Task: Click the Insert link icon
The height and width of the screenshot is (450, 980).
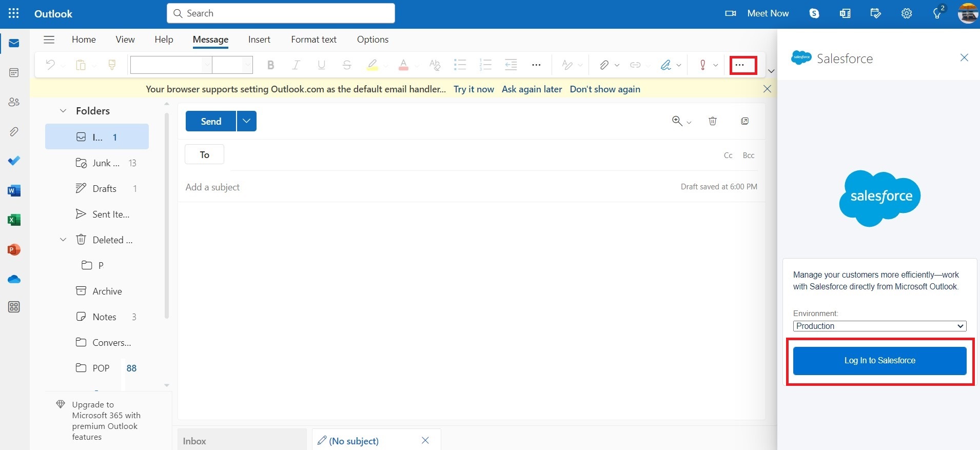Action: pos(635,65)
